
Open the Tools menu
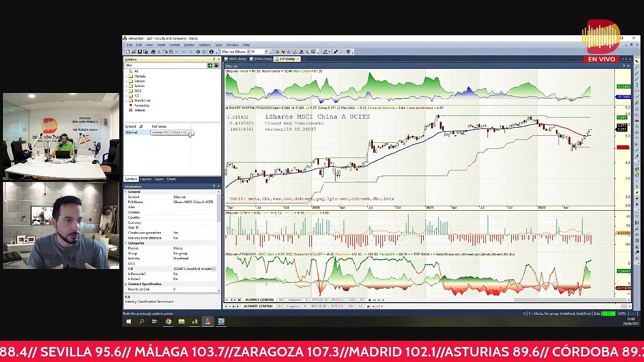[x=218, y=45]
